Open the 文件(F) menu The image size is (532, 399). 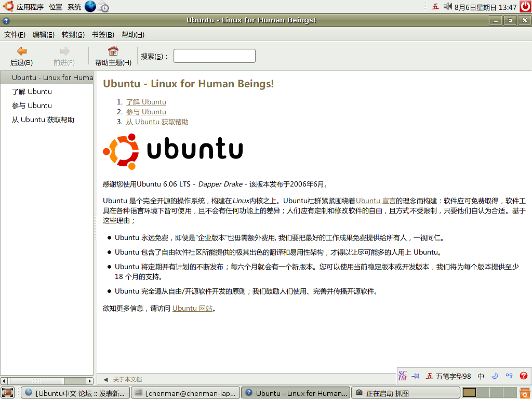point(15,35)
